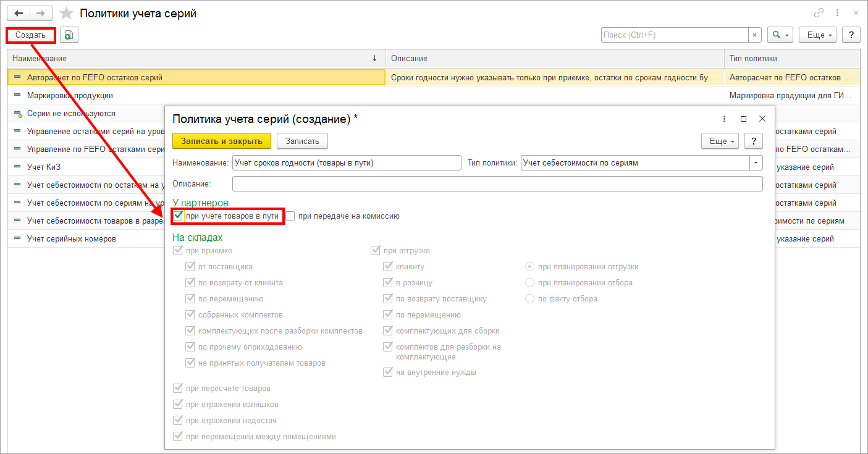This screenshot has width=868, height=454.
Task: Click the Поиск (Ctrl+F) search field
Action: [675, 35]
